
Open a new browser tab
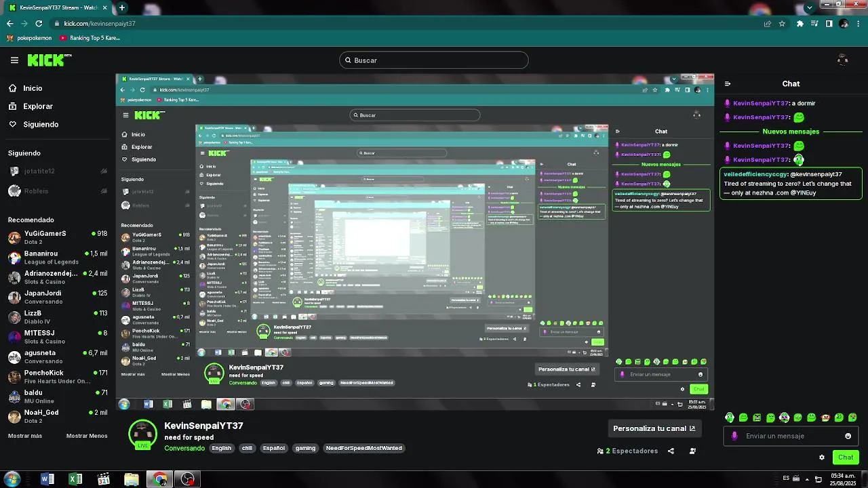(122, 7)
